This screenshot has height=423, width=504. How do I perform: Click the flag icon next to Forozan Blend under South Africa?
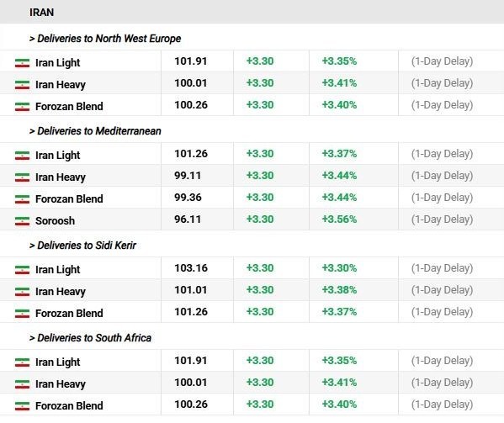pos(22,406)
